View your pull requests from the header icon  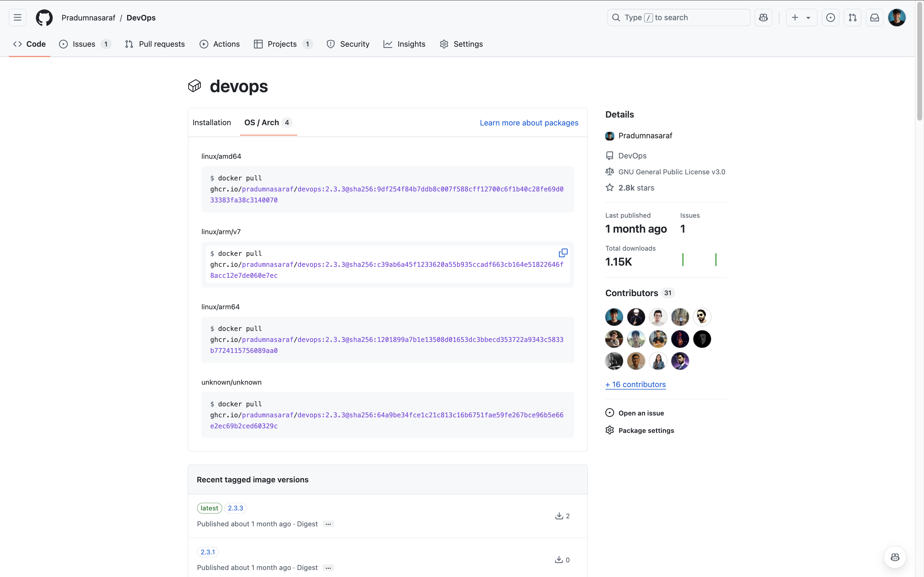pos(852,17)
